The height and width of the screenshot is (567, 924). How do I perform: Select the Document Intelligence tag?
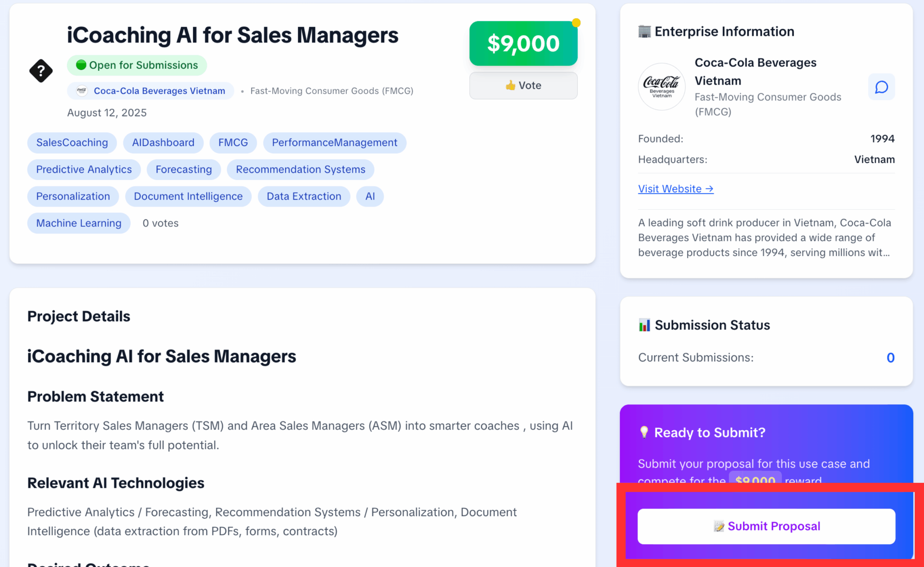coord(188,196)
